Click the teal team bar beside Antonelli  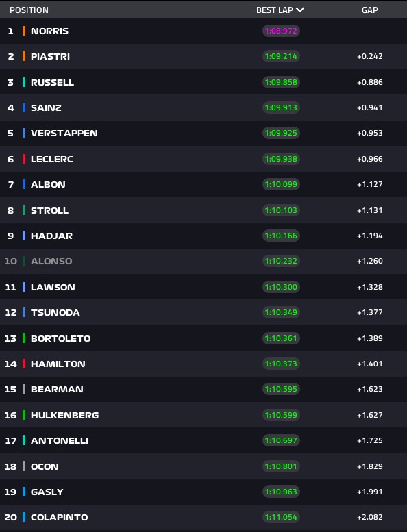(x=24, y=440)
